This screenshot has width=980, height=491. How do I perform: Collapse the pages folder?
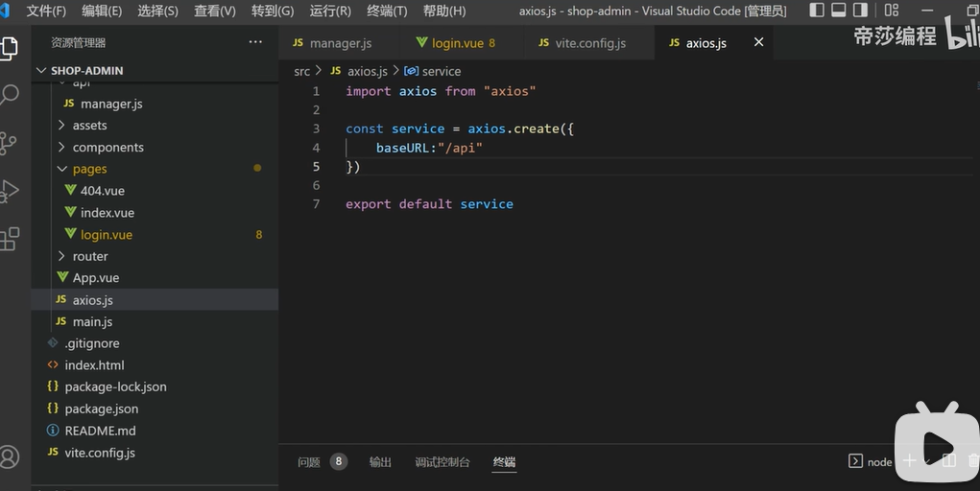point(89,169)
